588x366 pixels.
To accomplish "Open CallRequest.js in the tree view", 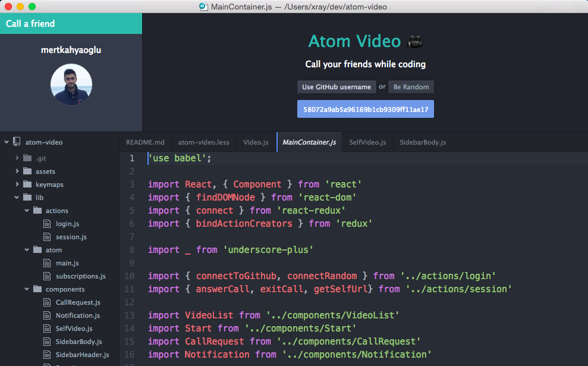I will click(78, 302).
